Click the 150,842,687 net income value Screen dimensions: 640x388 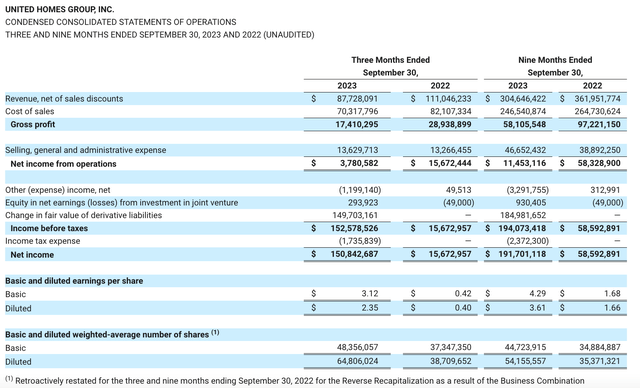tap(354, 254)
